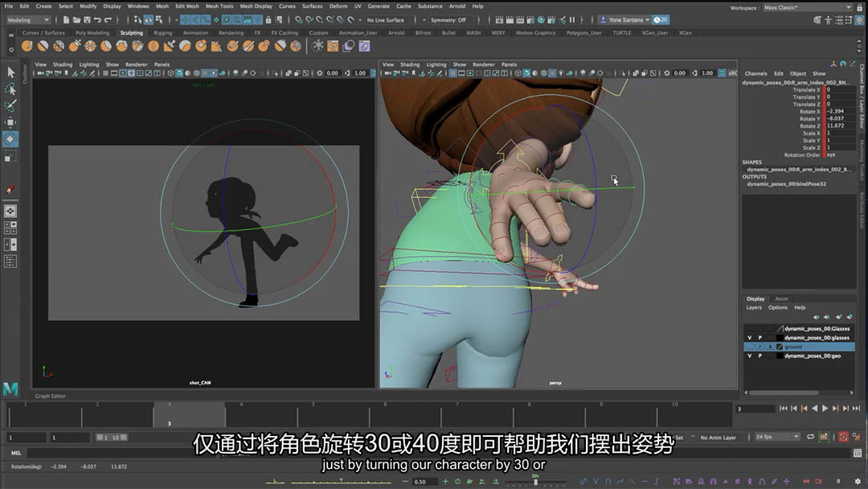The width and height of the screenshot is (868, 489).
Task: Select the arrow Select tool in the toolbox
Action: click(x=10, y=72)
